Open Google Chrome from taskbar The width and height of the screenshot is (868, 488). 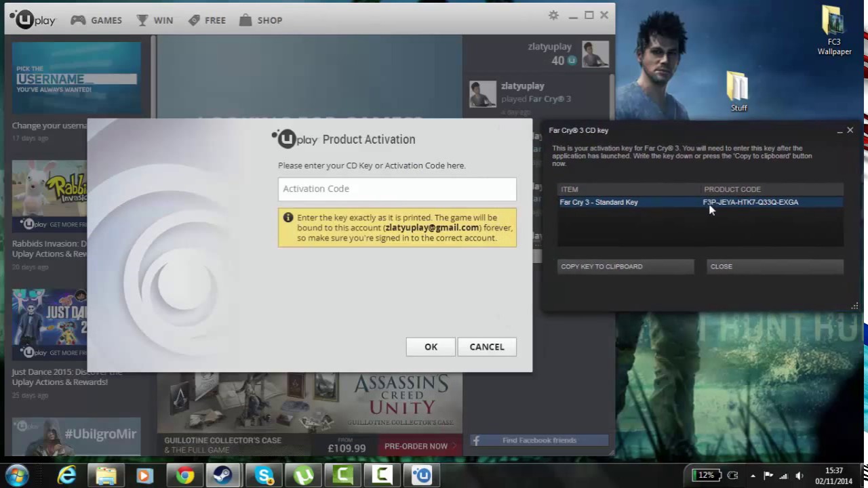pyautogui.click(x=184, y=476)
